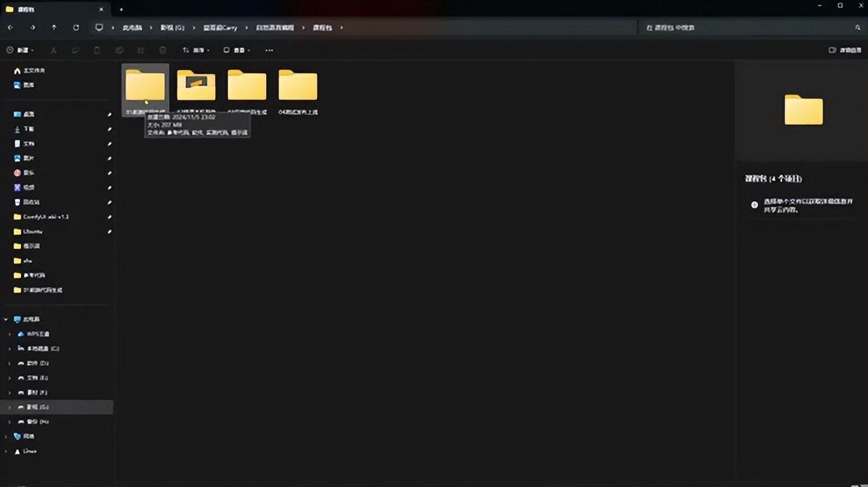868x487 pixels.
Task: Click the Copy icon in the toolbar
Action: point(75,50)
